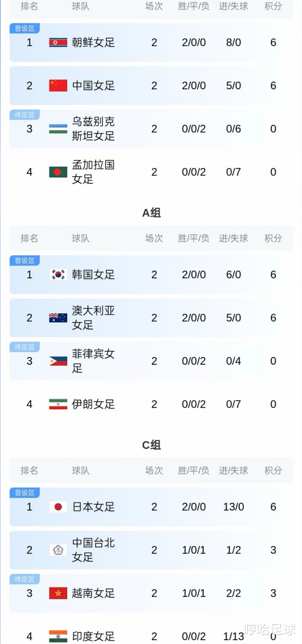This screenshot has height=644, width=302.
Task: Open the 朝鲜女足 team link
Action: (93, 42)
